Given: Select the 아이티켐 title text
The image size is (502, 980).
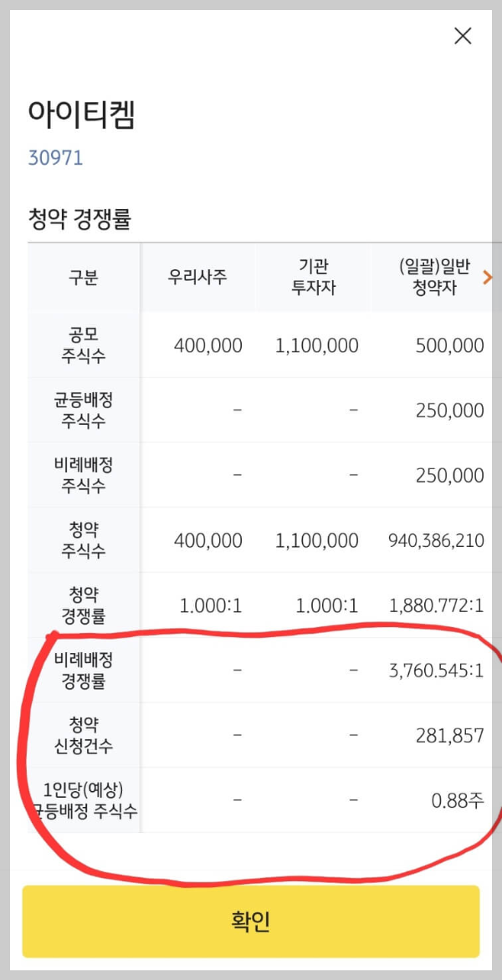Looking at the screenshot, I should click(80, 113).
